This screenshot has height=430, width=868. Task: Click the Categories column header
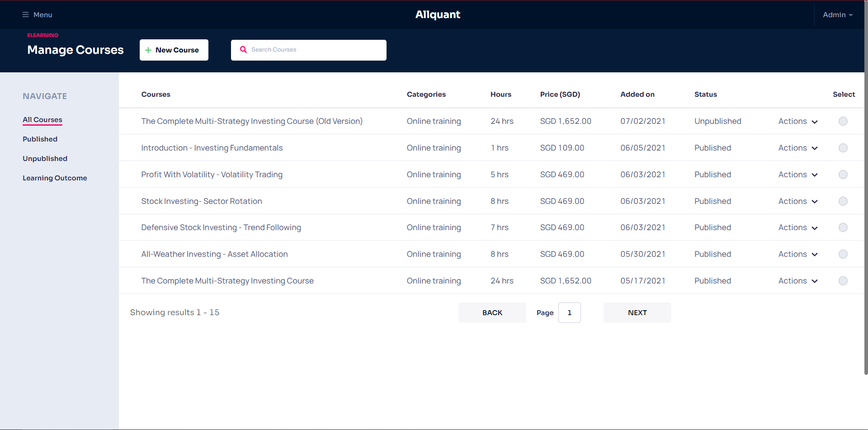(426, 95)
